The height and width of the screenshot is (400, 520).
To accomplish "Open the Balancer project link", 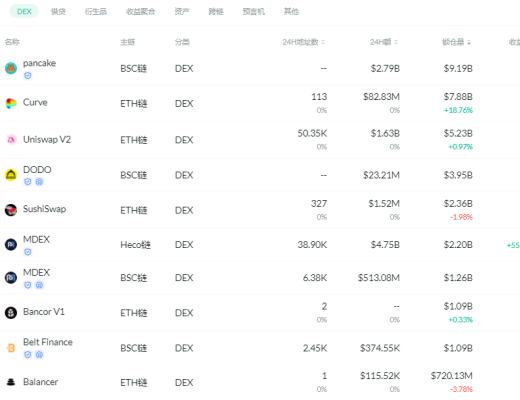I will [x=40, y=382].
